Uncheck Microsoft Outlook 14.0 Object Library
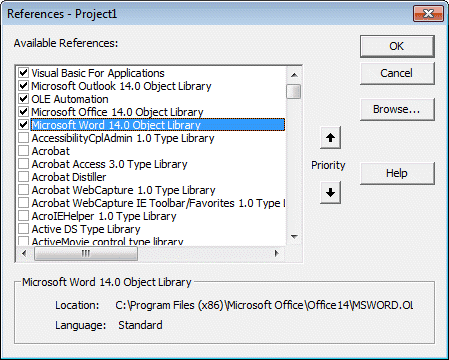The height and width of the screenshot is (360, 449). click(x=23, y=86)
